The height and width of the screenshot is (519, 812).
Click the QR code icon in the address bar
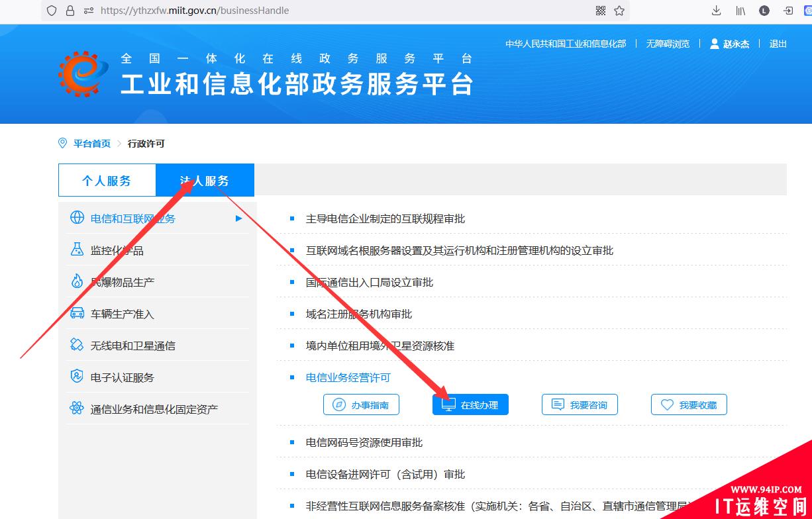pos(601,11)
